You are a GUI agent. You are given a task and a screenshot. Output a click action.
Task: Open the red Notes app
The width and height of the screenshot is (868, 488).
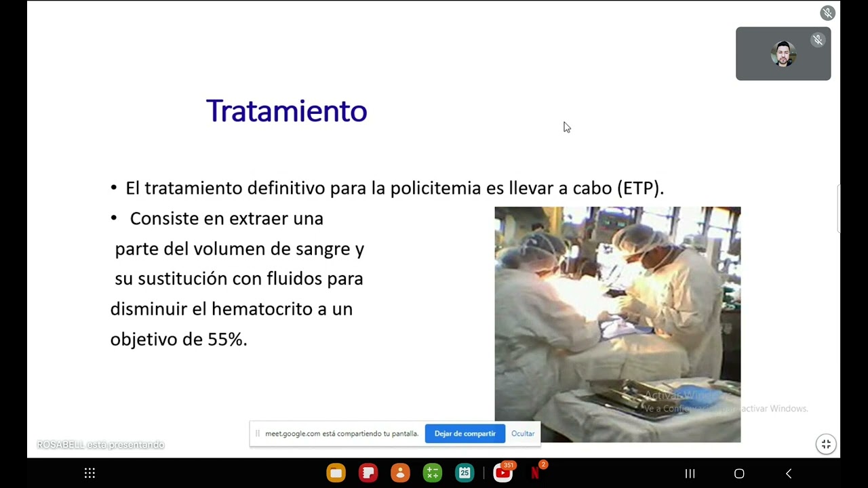pos(368,473)
